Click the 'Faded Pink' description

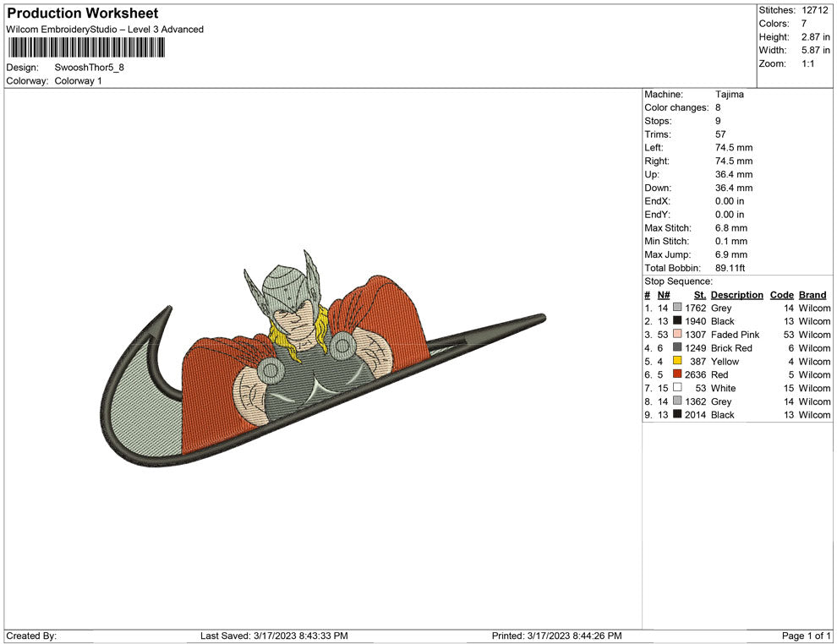(735, 335)
